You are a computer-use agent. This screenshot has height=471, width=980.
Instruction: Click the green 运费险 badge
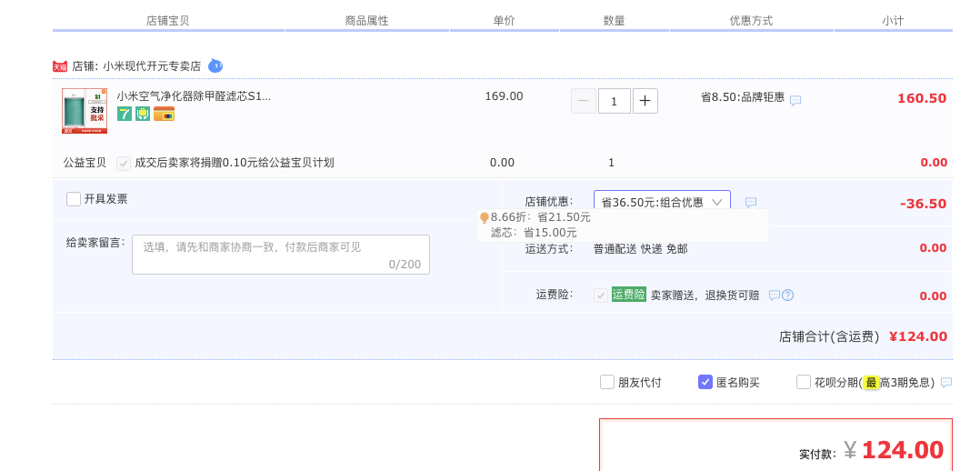[x=629, y=295]
